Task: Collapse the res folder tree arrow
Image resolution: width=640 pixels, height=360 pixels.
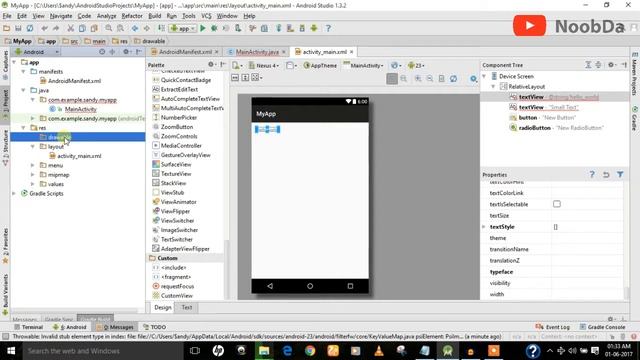Action: [23, 128]
